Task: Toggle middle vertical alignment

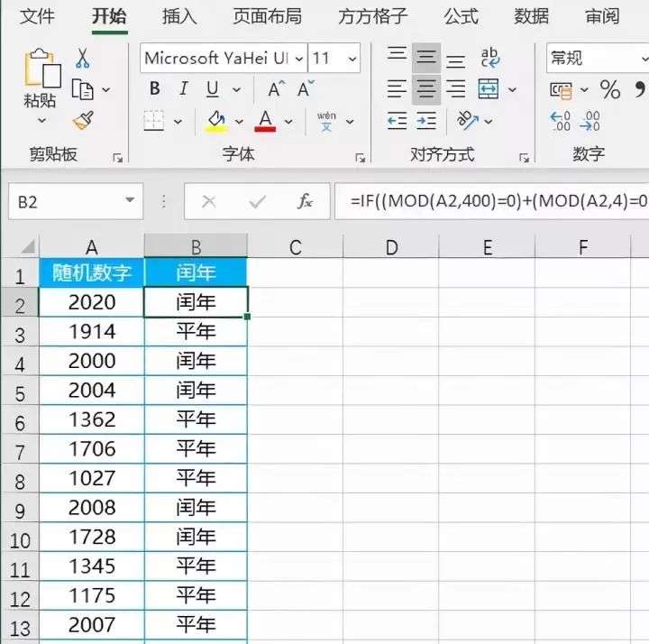Action: tap(425, 57)
